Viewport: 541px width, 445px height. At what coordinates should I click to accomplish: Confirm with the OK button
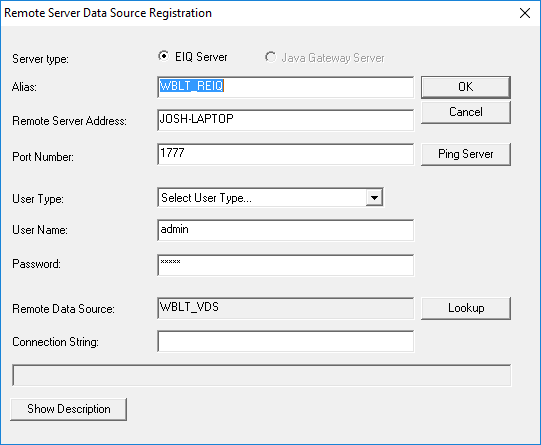tap(465, 87)
